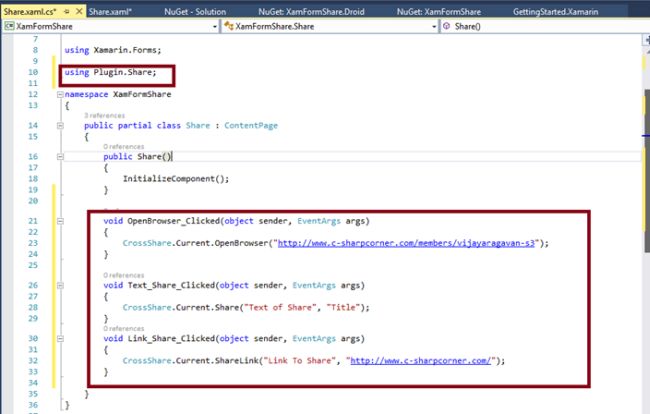Open the NuGet: XamFormShare tab

pyautogui.click(x=439, y=12)
